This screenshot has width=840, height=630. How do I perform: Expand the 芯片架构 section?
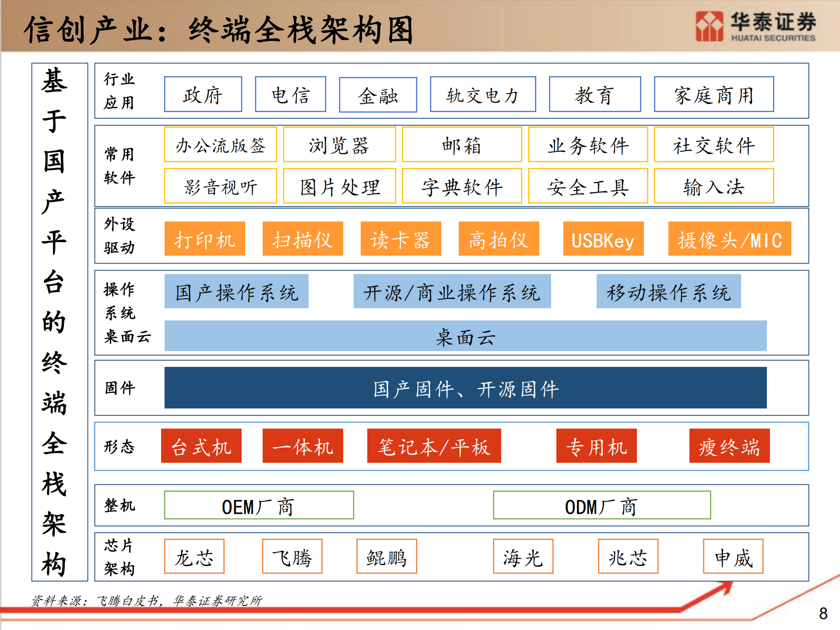click(x=119, y=557)
